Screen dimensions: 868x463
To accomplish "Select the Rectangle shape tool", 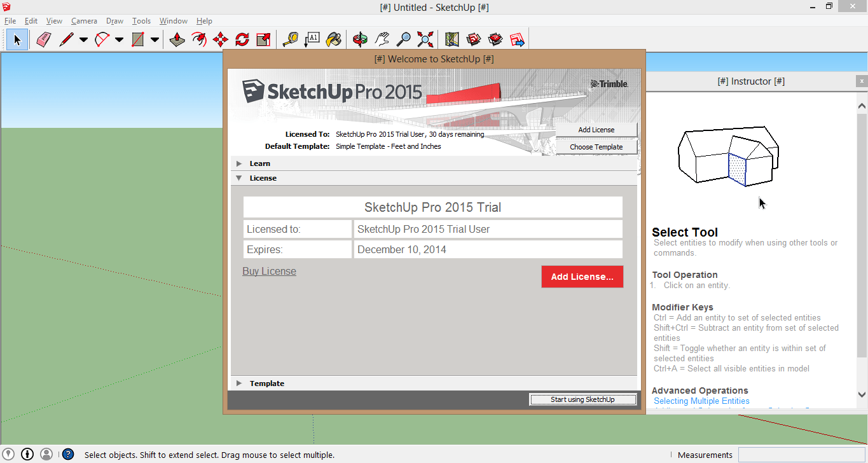I will pyautogui.click(x=137, y=39).
